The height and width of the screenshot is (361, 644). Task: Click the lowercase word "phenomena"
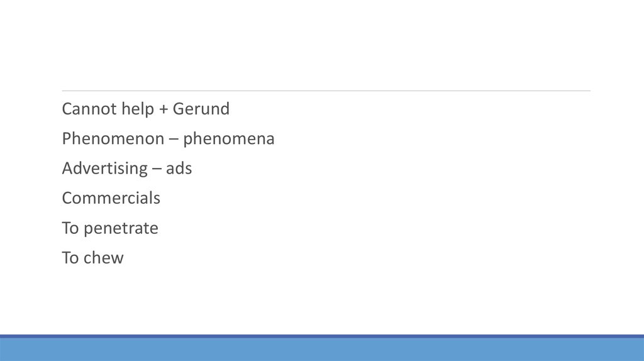[229, 139]
